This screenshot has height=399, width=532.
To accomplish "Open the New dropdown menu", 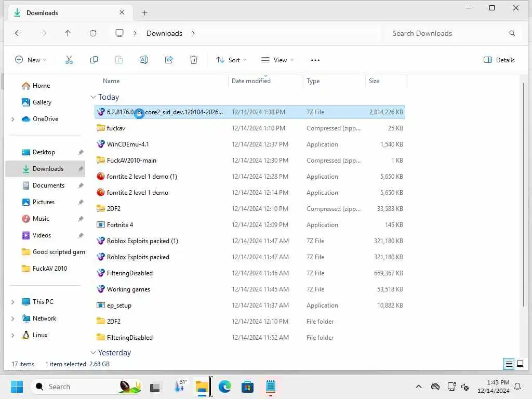I will pos(31,60).
